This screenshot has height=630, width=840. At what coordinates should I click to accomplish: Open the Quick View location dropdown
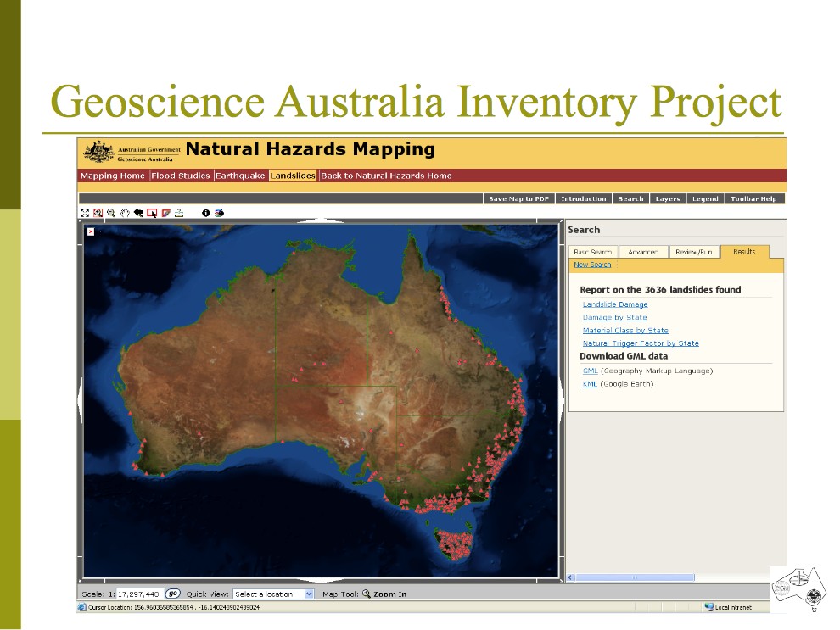pos(273,594)
